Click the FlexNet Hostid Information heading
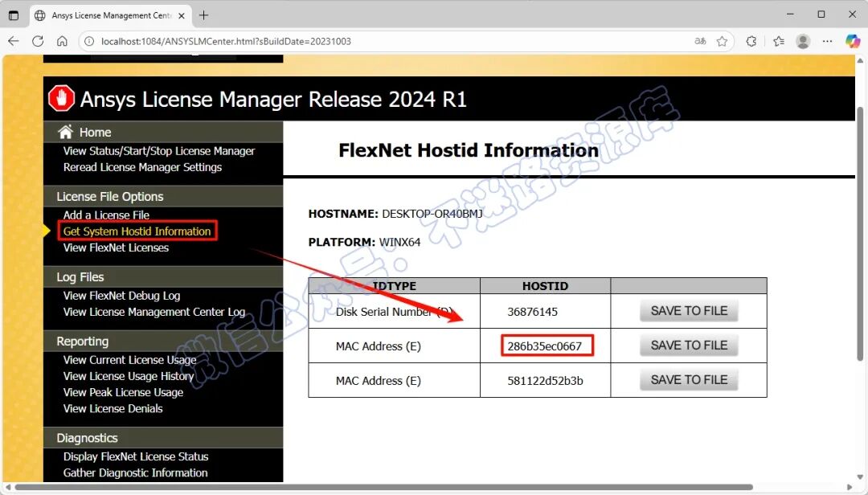 coord(469,150)
